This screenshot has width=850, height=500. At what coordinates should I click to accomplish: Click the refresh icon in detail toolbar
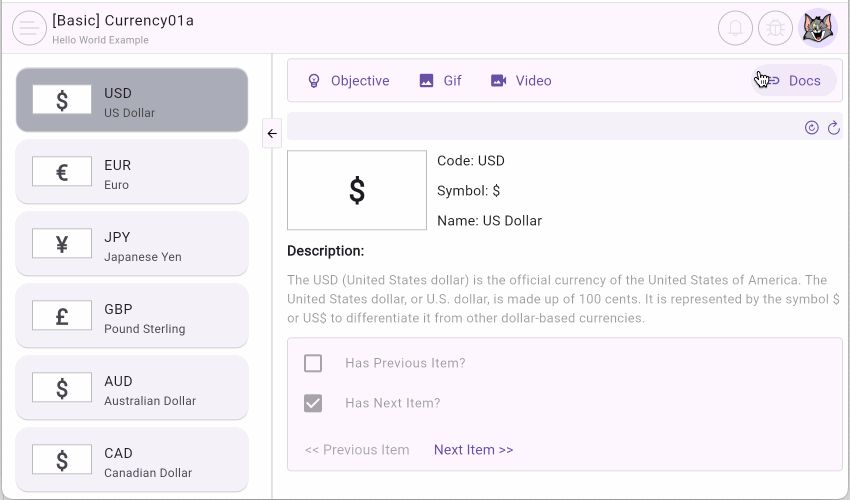click(833, 127)
